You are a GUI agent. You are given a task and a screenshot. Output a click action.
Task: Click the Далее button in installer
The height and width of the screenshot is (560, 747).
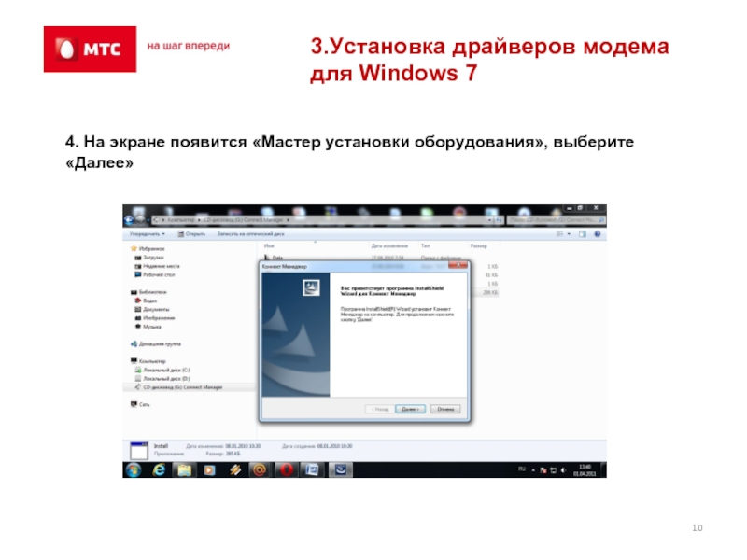point(410,409)
